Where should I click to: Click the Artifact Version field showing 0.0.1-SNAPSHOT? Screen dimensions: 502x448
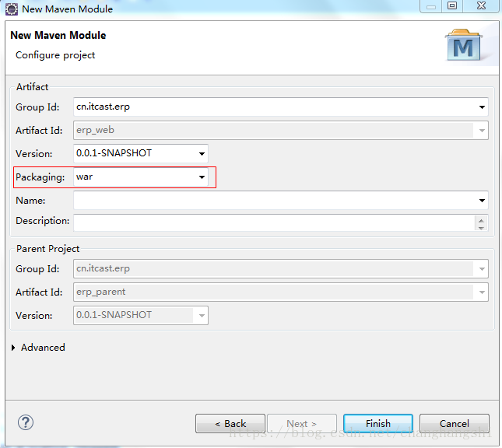141,153
